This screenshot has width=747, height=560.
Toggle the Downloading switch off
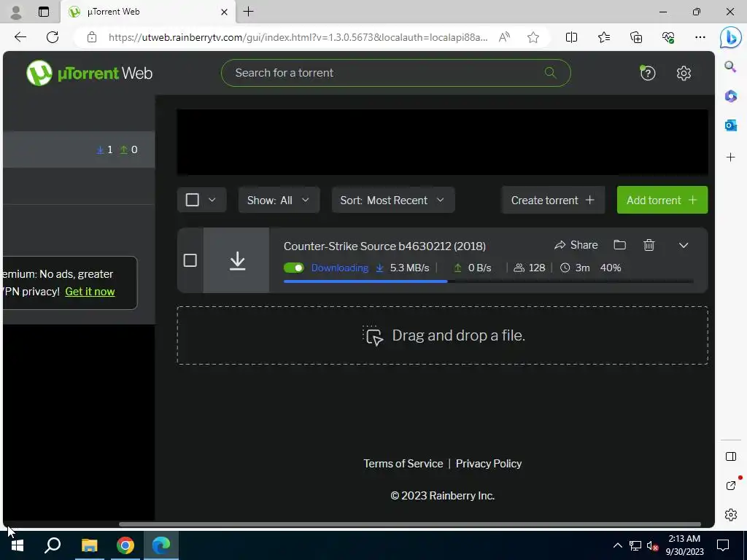293,268
